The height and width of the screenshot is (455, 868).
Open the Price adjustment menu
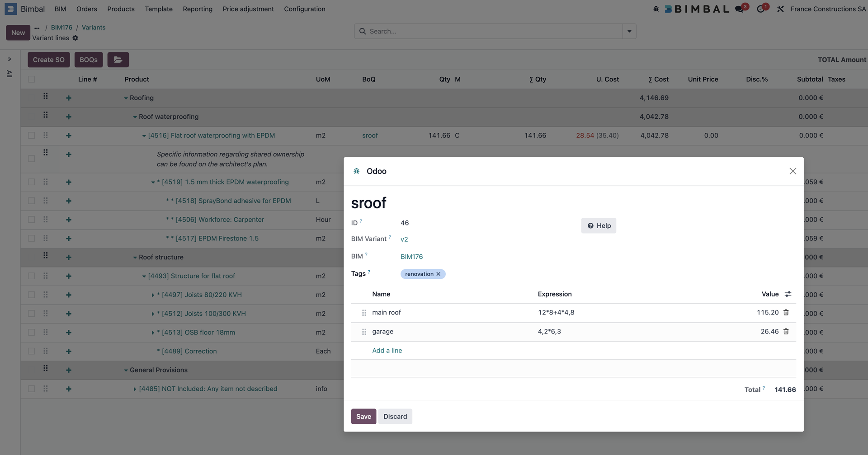click(x=248, y=9)
